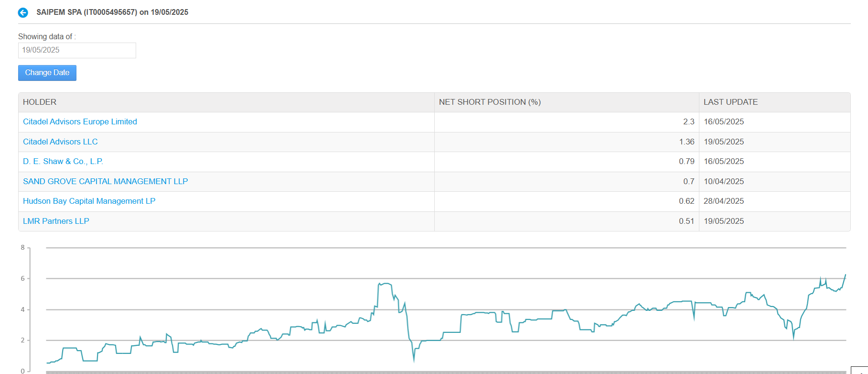This screenshot has height=374, width=868.
Task: Click the date input field showing 19/05/2025
Action: coord(77,50)
